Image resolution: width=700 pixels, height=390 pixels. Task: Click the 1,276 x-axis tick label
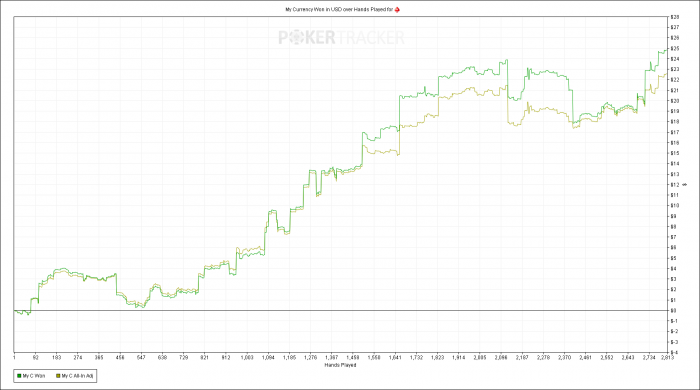coord(310,357)
